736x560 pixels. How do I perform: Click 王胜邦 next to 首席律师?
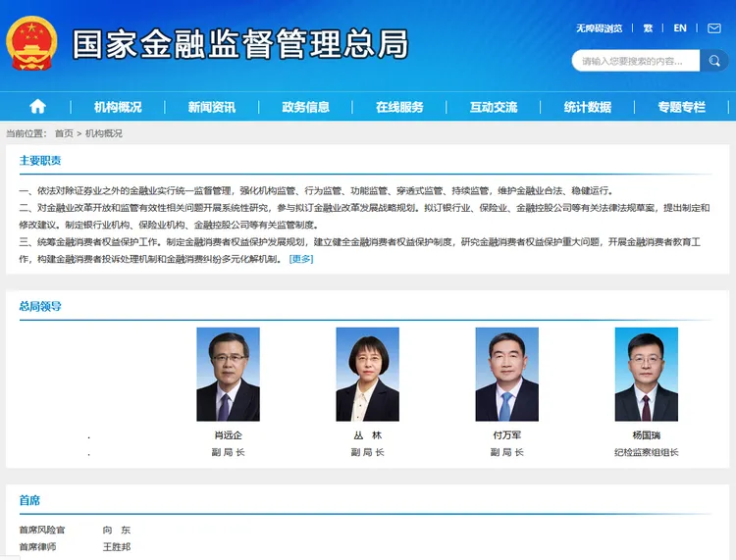(x=117, y=547)
